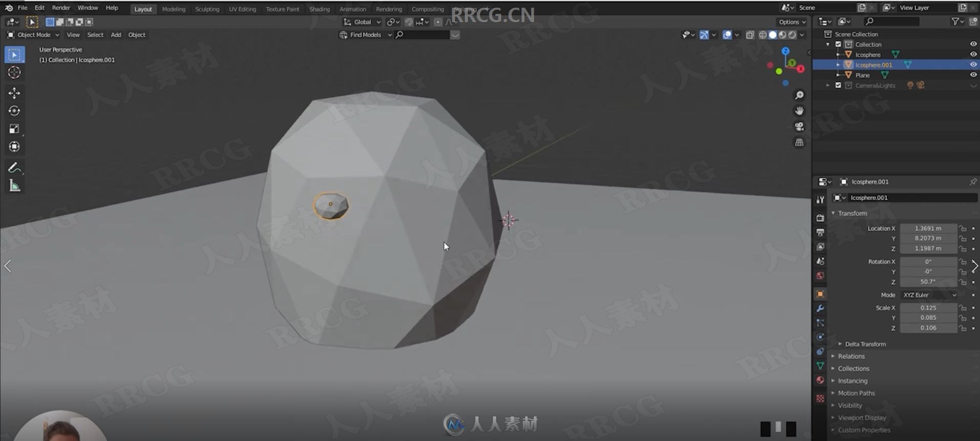The height and width of the screenshot is (441, 980).
Task: Select wireframe viewport shading mode
Action: pos(763,35)
